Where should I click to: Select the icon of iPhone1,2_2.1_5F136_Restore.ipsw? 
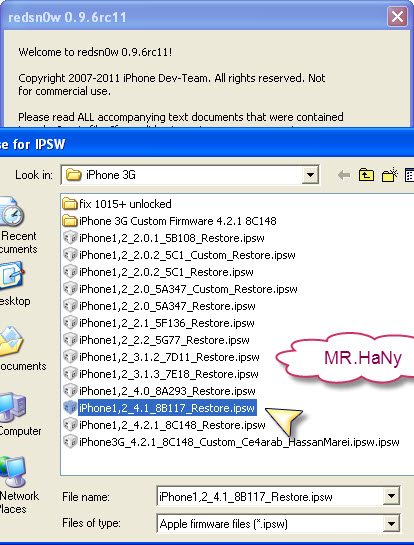coord(70,323)
